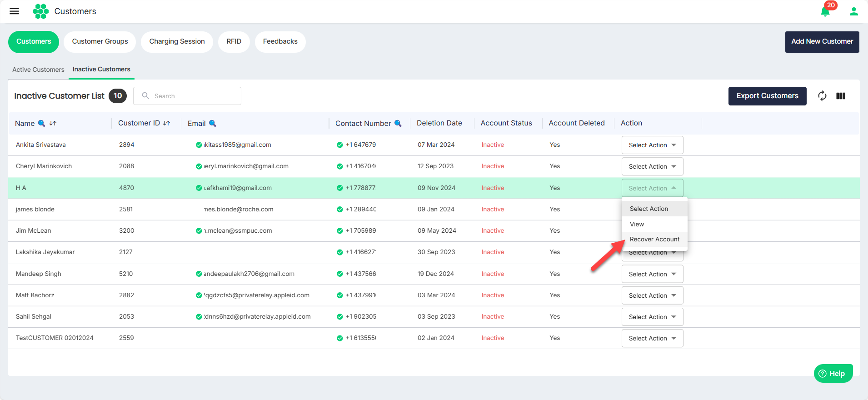The width and height of the screenshot is (868, 400).
Task: Click the verified phone check for TestCUSTOMER 02012024
Action: (x=339, y=338)
